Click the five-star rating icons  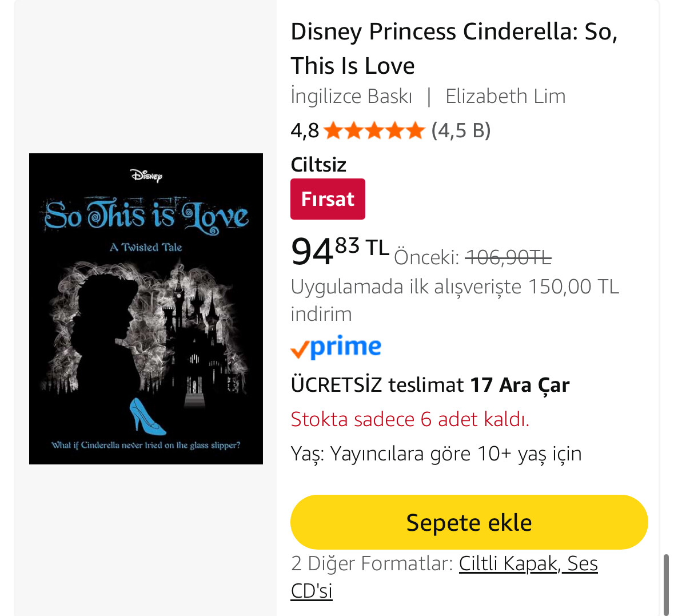tap(374, 131)
